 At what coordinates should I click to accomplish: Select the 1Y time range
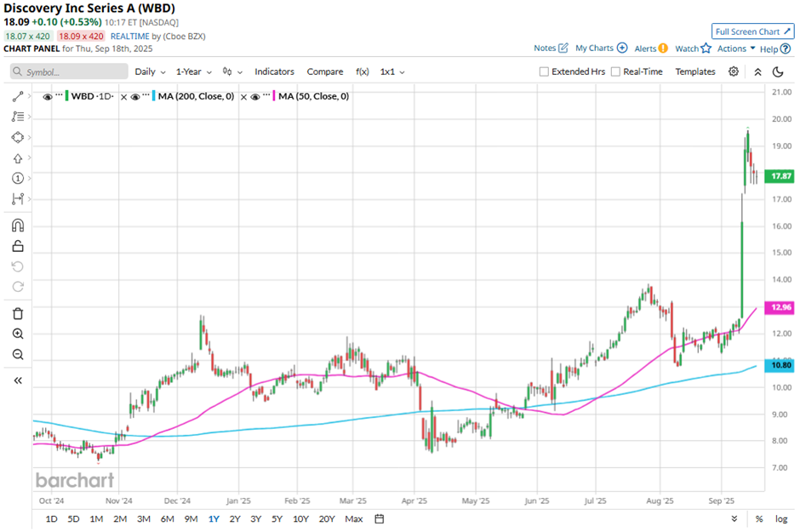(214, 518)
